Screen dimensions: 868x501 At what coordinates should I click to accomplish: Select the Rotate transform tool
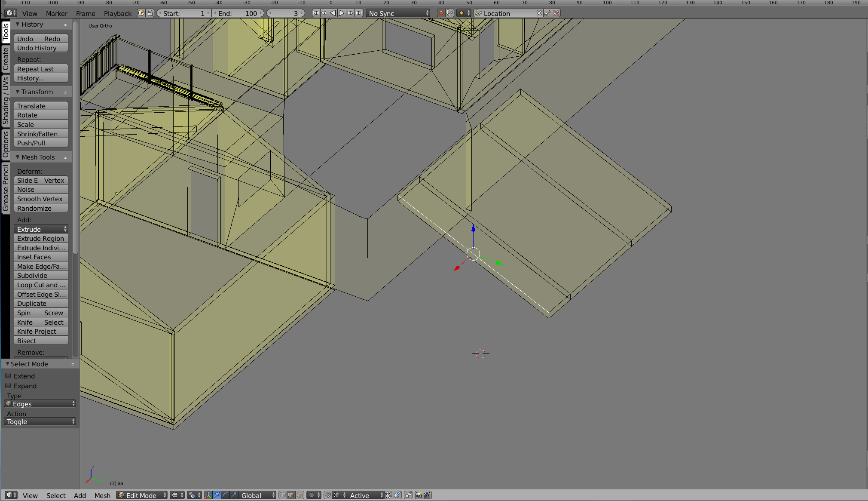(x=40, y=115)
